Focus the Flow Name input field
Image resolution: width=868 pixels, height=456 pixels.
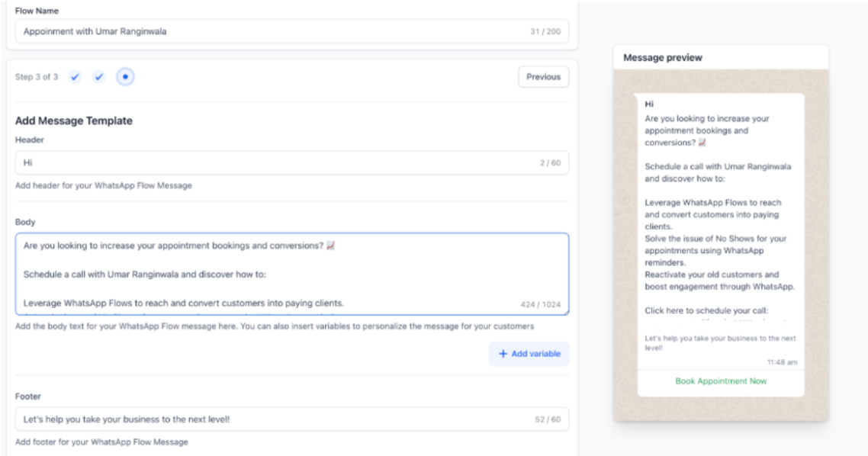pos(267,31)
